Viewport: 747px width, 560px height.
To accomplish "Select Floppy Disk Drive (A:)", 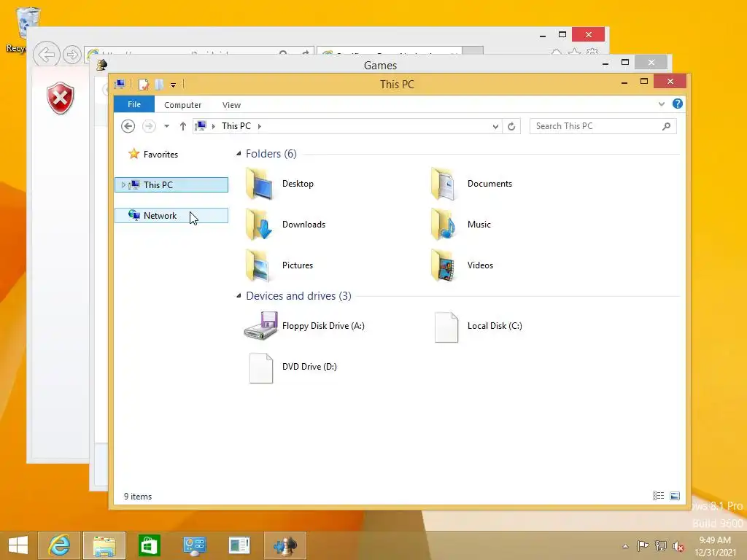I will [304, 326].
